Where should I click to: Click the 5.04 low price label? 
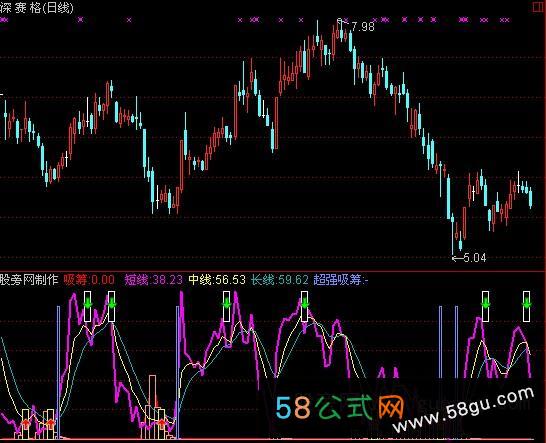point(475,258)
